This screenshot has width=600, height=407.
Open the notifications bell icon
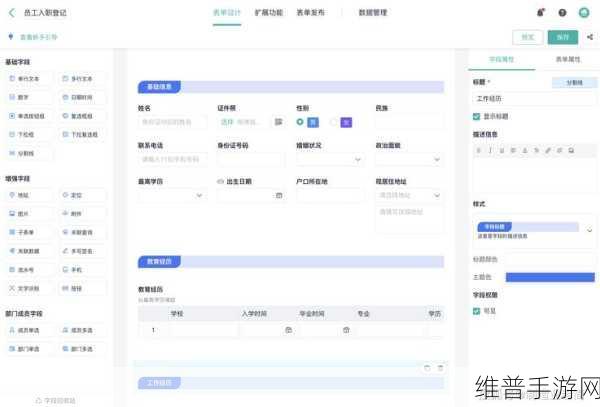point(540,13)
